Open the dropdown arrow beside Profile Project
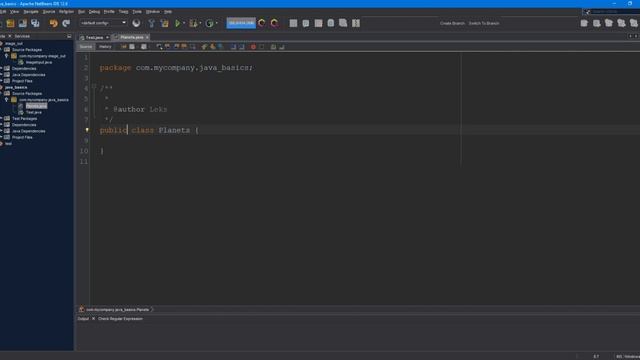This screenshot has height=360, width=640. point(216,23)
